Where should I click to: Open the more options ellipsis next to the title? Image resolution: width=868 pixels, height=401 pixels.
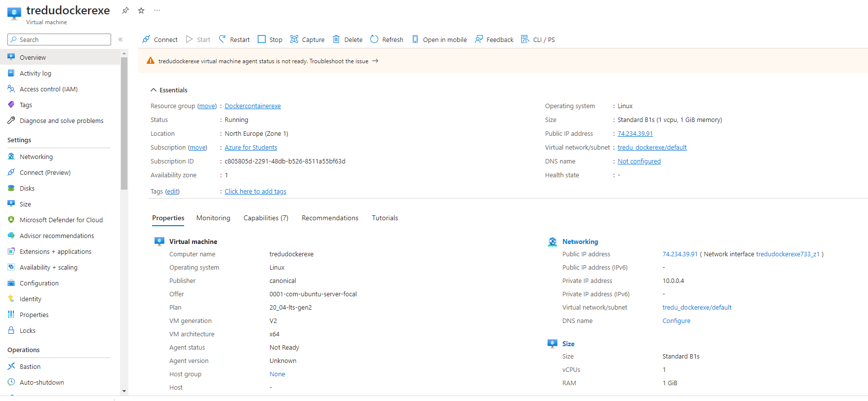click(x=157, y=10)
